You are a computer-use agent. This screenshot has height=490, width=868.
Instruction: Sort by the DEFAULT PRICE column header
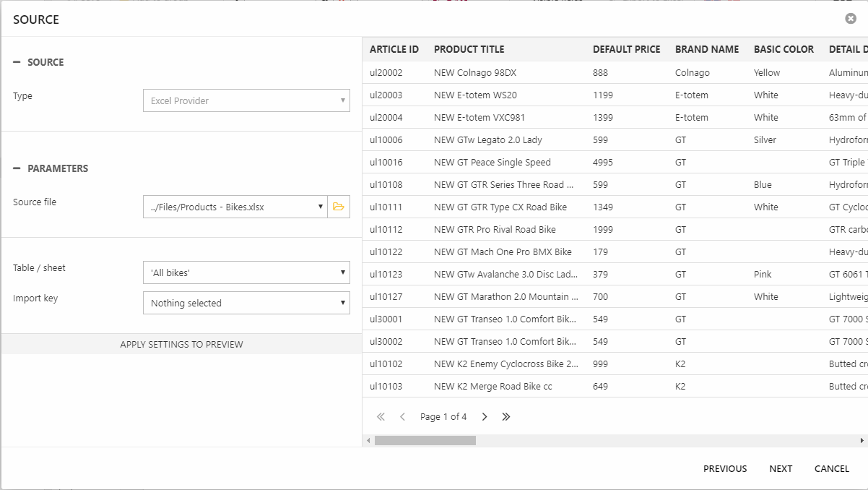click(626, 49)
